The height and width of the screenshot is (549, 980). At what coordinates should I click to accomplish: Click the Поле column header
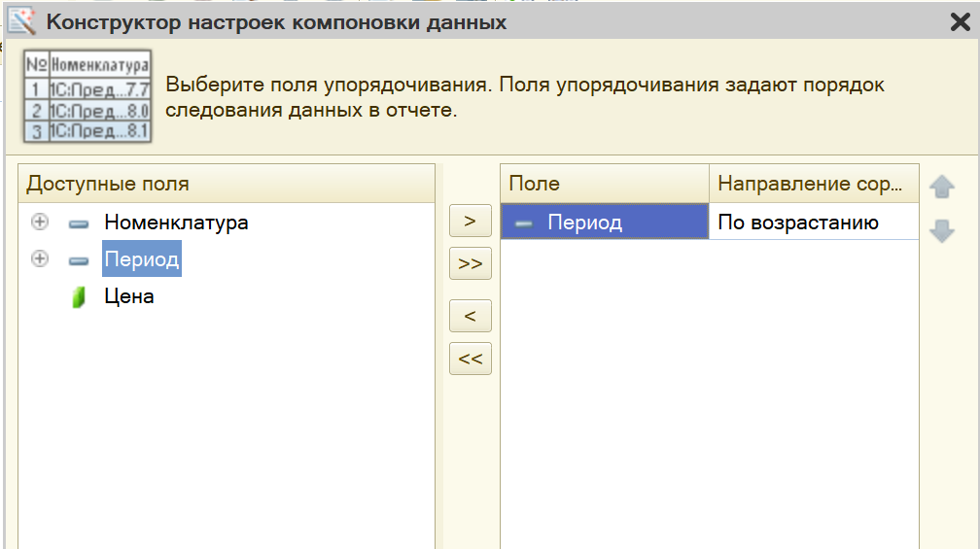[605, 184]
